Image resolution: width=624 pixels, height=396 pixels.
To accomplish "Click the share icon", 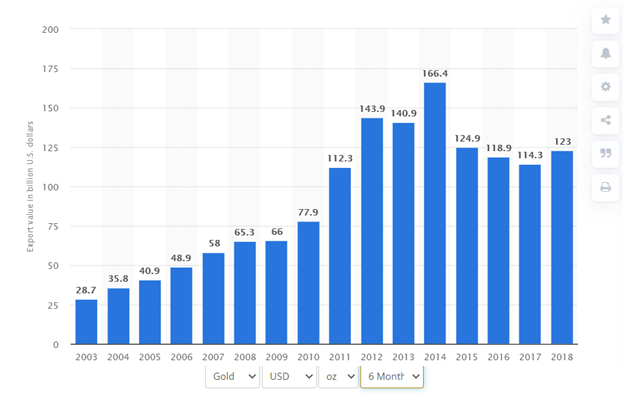I will click(x=605, y=120).
